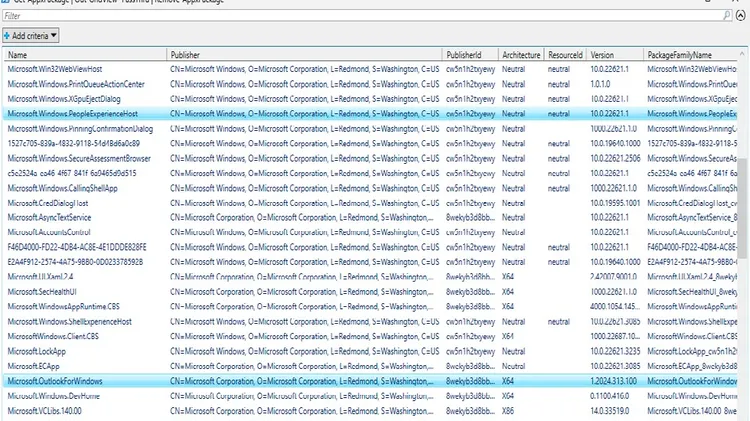Select the Microsoft.Win32WebViewHost row

pos(371,69)
